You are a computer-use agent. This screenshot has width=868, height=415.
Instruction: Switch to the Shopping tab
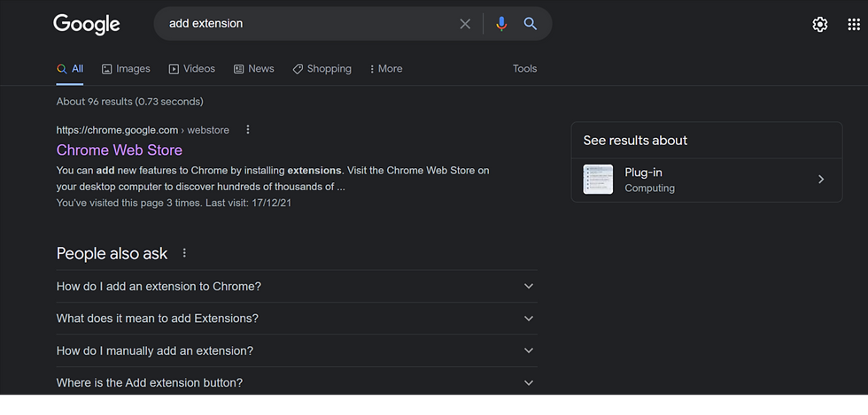pos(322,69)
